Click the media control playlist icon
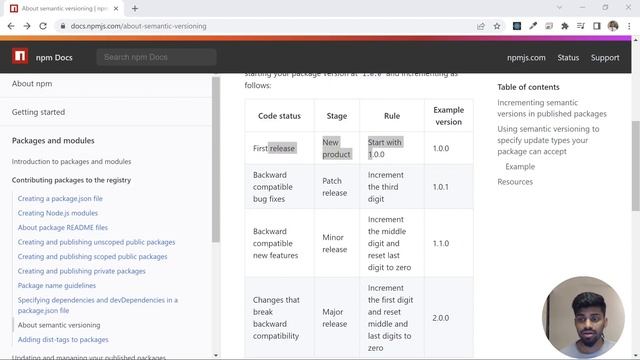This screenshot has width=640, height=360. pyautogui.click(x=581, y=26)
